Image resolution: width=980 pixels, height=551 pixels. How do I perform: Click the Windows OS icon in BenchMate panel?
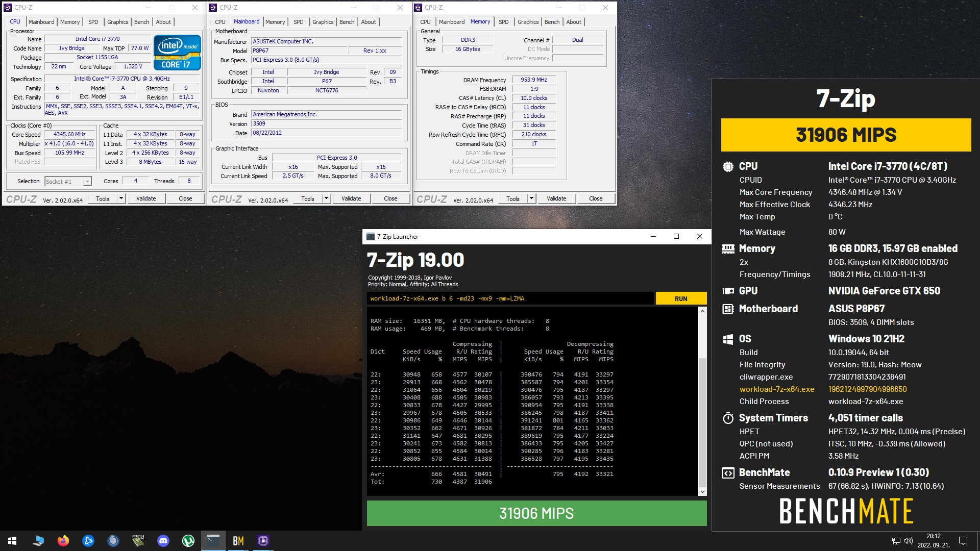tap(728, 339)
